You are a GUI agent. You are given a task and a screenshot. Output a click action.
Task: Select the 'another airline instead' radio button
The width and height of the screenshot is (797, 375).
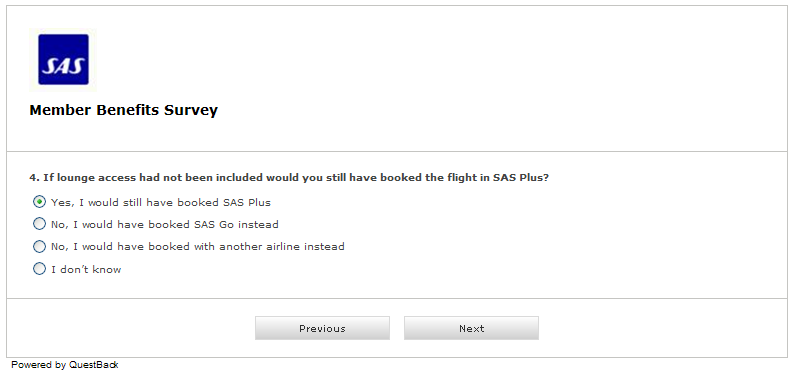(39, 246)
